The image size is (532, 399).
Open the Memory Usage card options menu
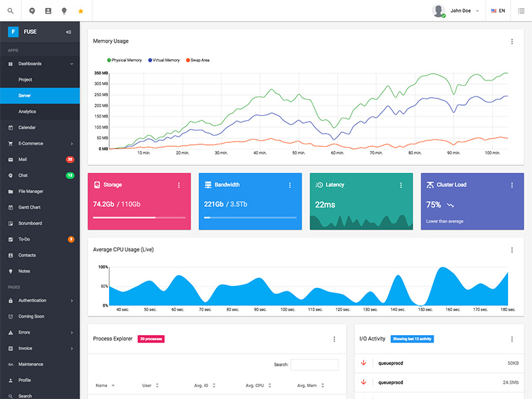(512, 41)
